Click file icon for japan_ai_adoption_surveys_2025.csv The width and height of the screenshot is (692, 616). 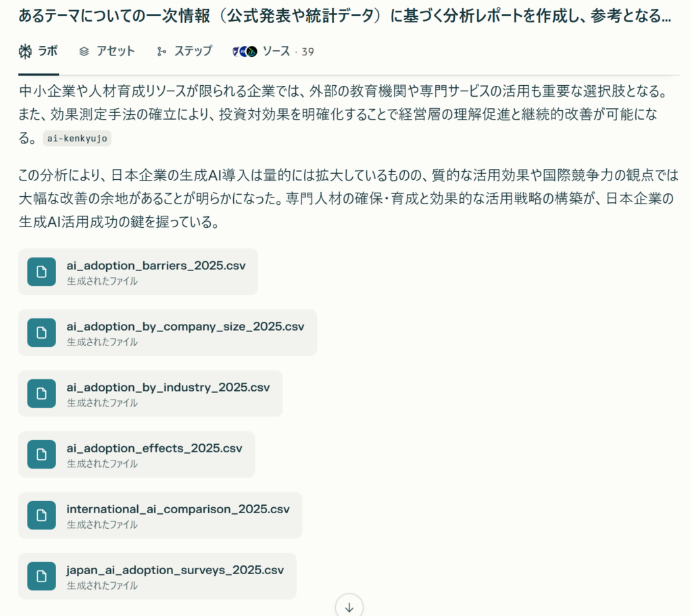click(x=41, y=576)
